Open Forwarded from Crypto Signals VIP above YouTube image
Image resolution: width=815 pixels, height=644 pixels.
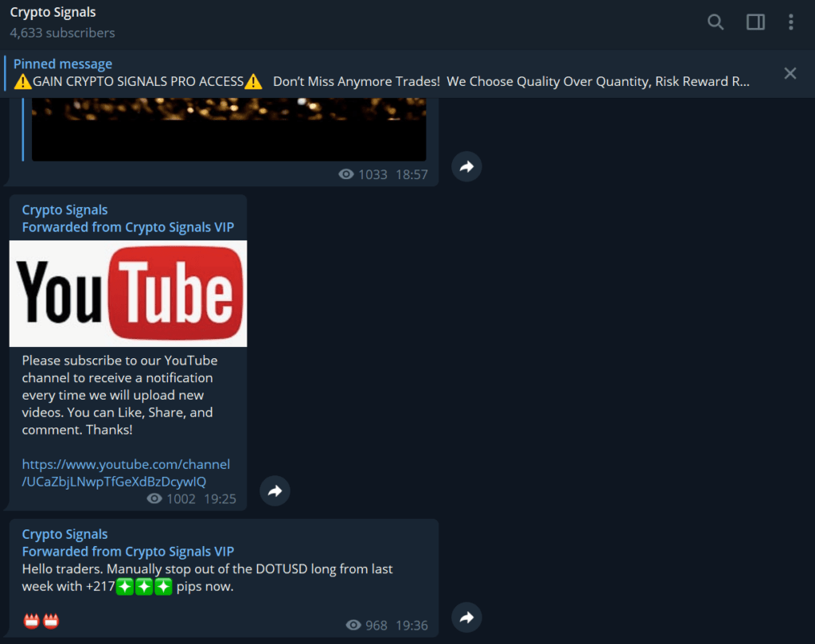point(128,227)
